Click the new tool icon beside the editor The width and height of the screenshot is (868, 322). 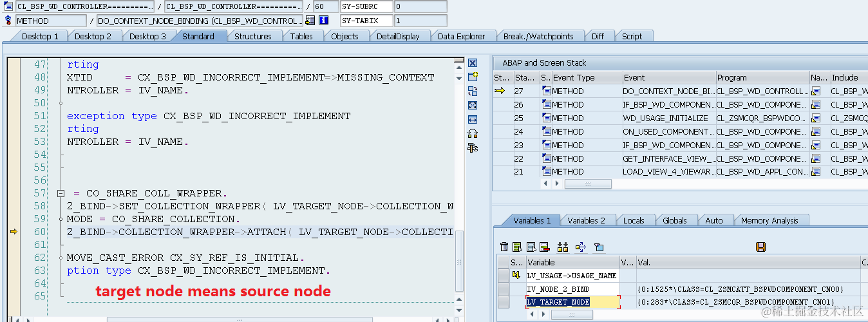pos(473,77)
